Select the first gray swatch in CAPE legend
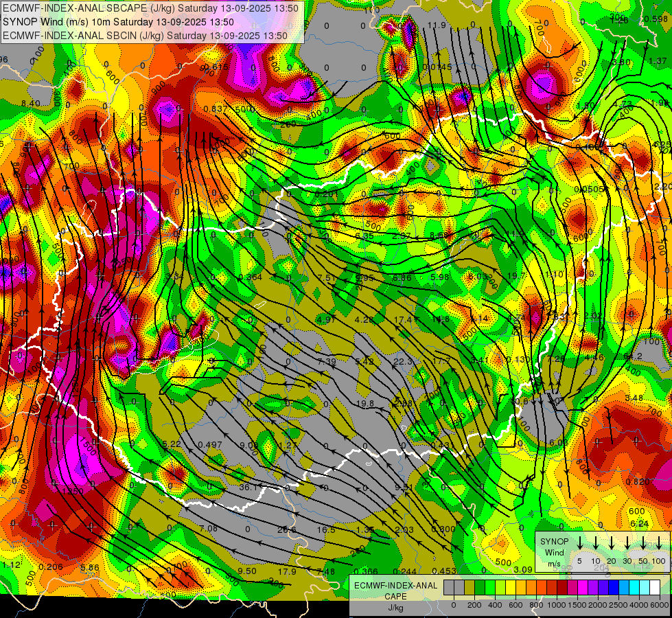 click(x=449, y=588)
